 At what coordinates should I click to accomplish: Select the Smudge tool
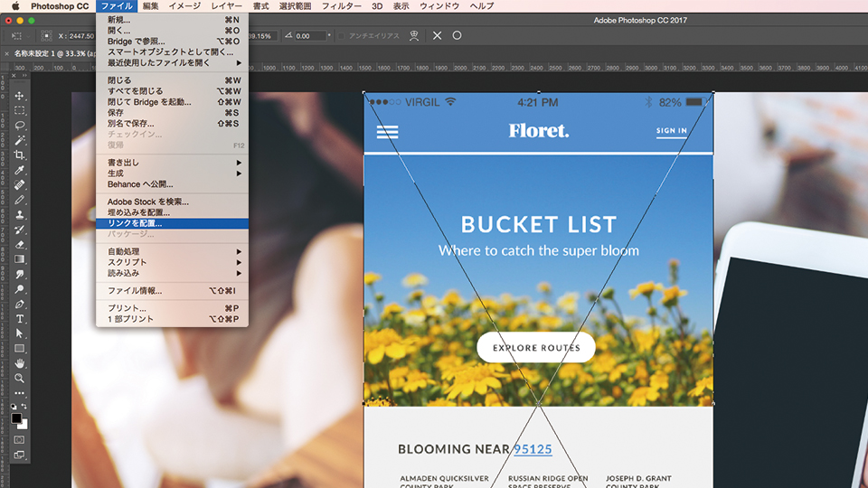tap(19, 275)
